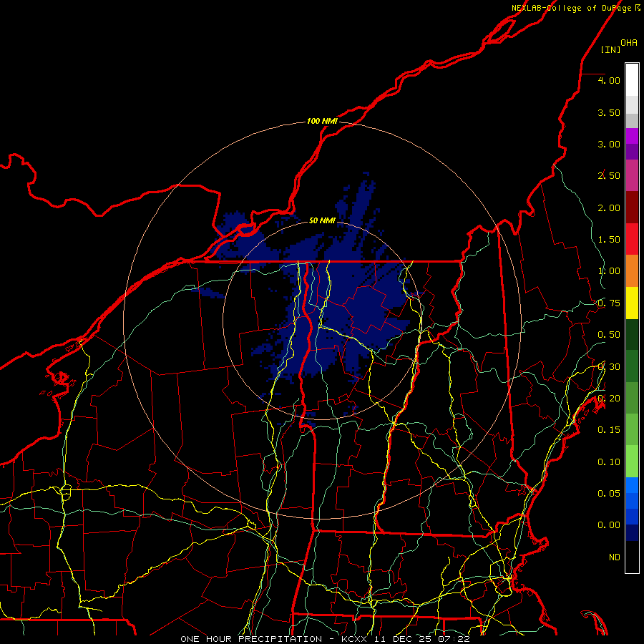This screenshot has height=644, width=644.
Task: Select the 1.50 legend value
Action: 609,240
